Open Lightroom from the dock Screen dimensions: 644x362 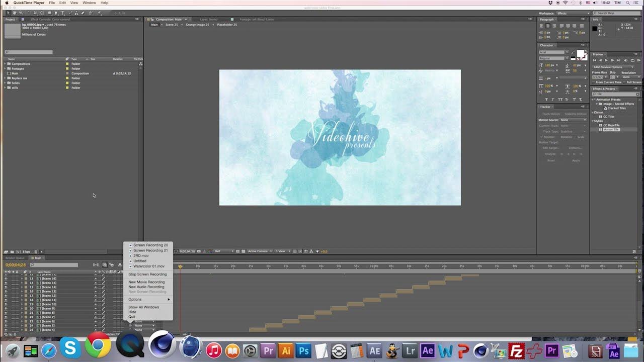410,350
